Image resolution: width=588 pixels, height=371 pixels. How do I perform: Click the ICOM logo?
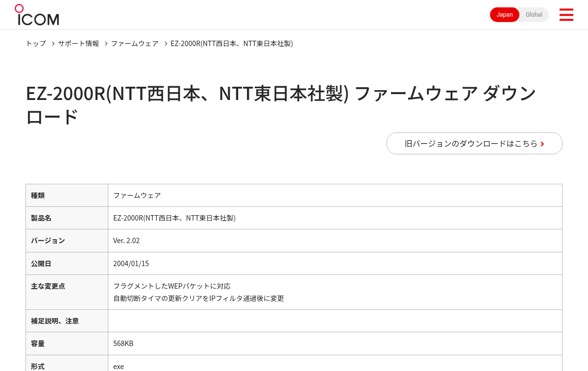click(x=37, y=15)
